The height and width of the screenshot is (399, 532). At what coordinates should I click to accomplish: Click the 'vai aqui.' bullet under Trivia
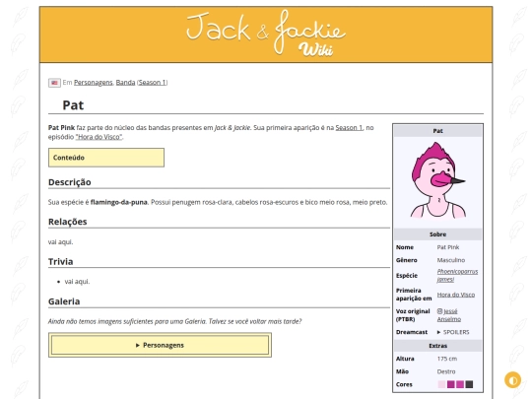(x=77, y=282)
